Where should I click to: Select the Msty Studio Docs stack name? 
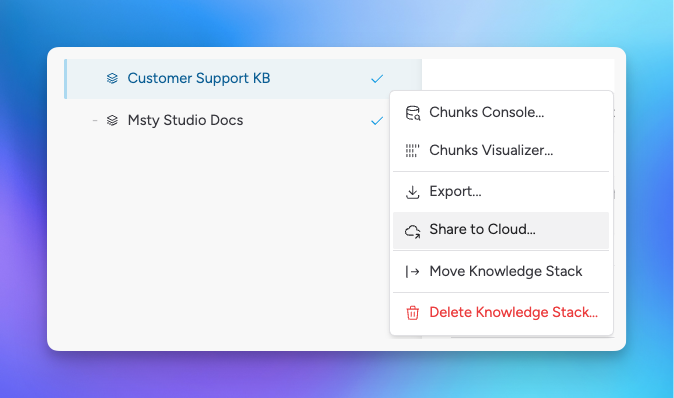(185, 120)
